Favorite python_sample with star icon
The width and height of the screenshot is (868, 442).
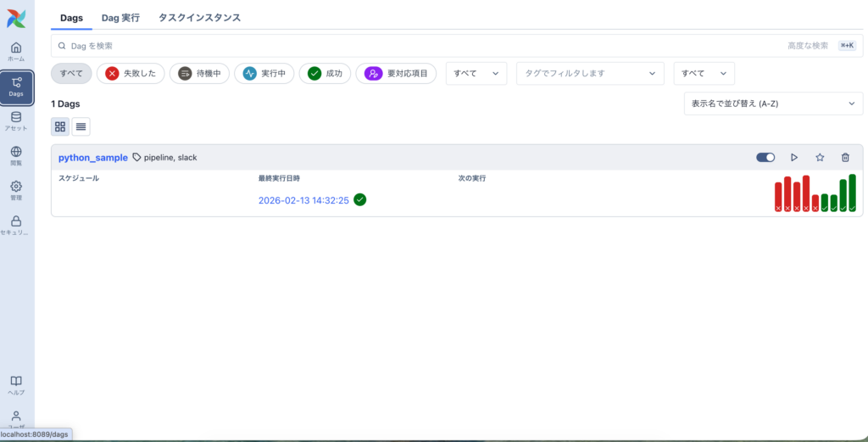(x=820, y=157)
